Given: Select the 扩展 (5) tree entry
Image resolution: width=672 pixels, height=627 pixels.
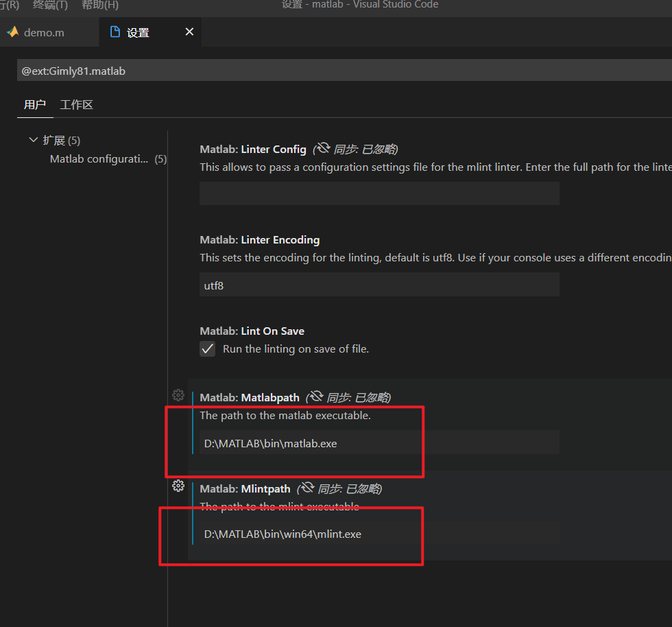Looking at the screenshot, I should tap(61, 140).
